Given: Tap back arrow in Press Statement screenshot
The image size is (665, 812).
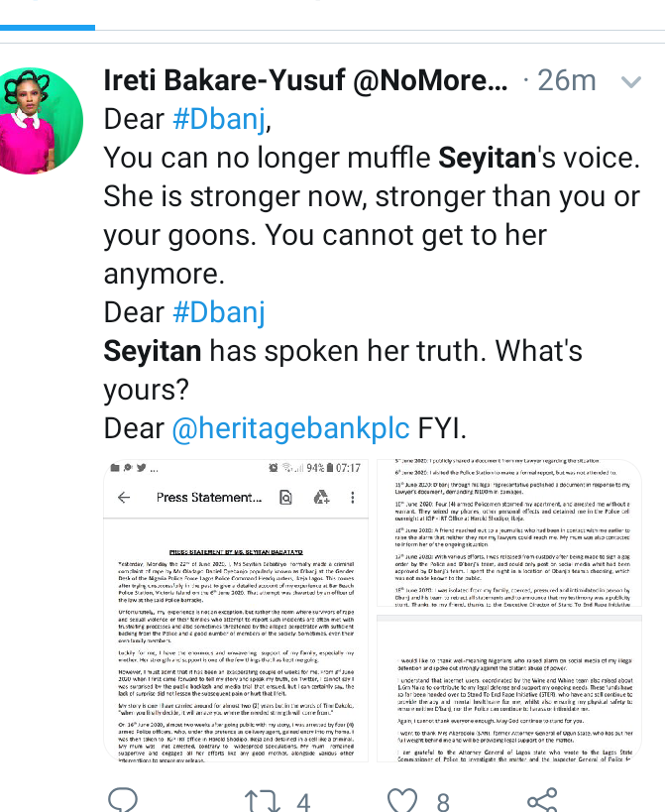Looking at the screenshot, I should 125,497.
